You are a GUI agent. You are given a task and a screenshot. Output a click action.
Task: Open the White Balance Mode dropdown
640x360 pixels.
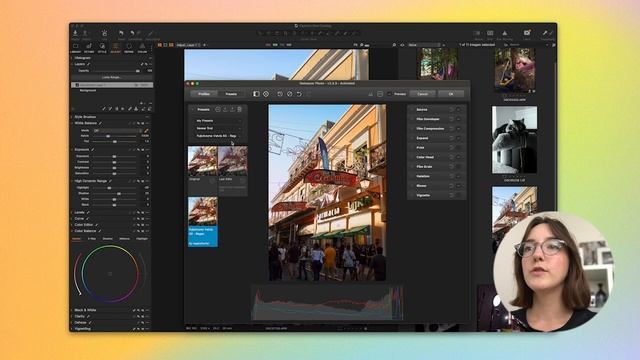(x=118, y=131)
